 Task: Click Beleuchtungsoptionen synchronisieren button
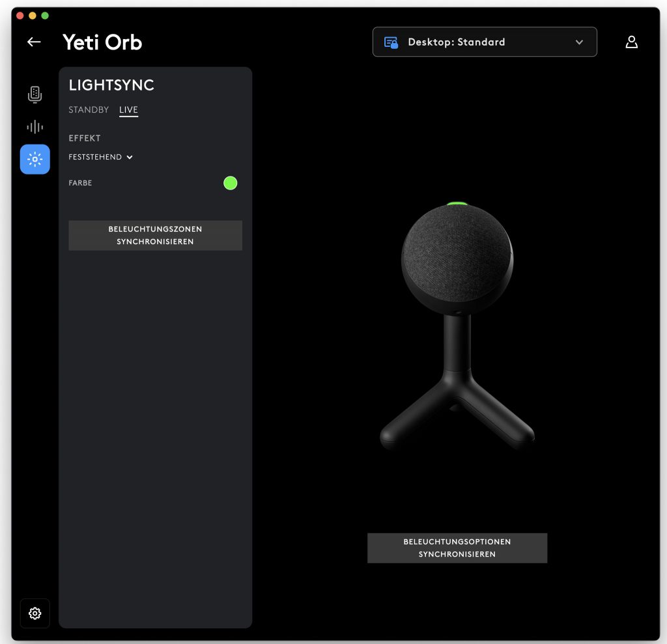coord(457,548)
